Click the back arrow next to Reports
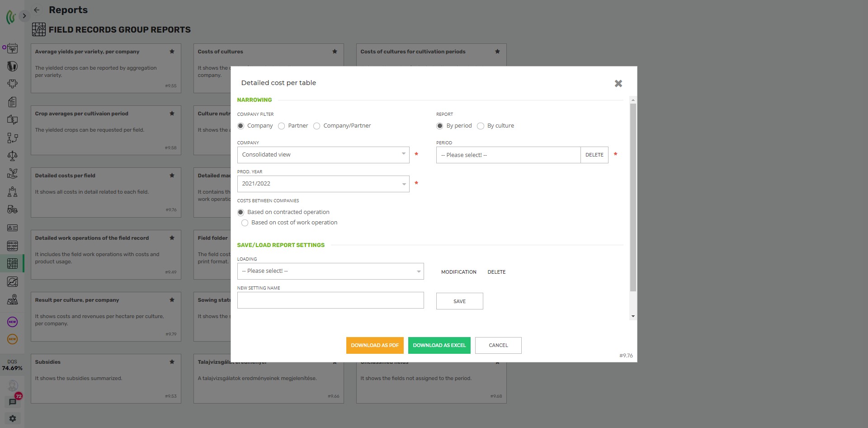868x428 pixels. pos(37,10)
